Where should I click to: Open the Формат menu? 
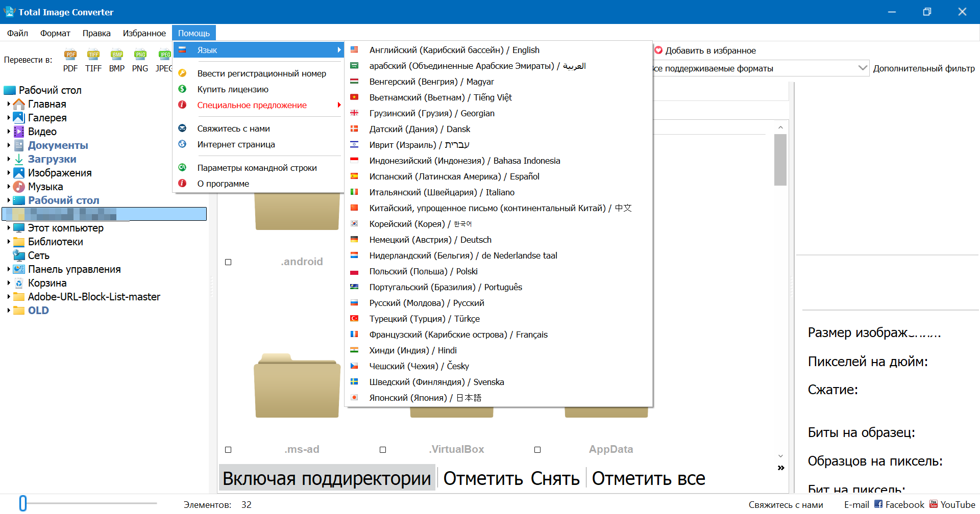tap(55, 33)
